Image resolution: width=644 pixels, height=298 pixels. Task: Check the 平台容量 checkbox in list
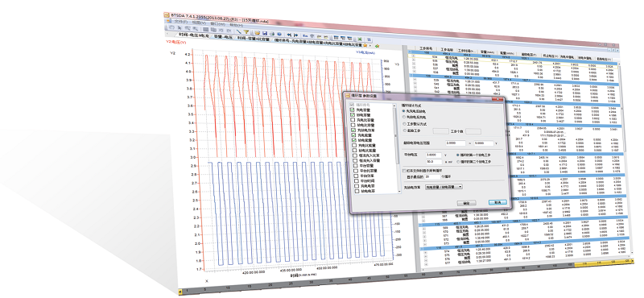(x=356, y=165)
